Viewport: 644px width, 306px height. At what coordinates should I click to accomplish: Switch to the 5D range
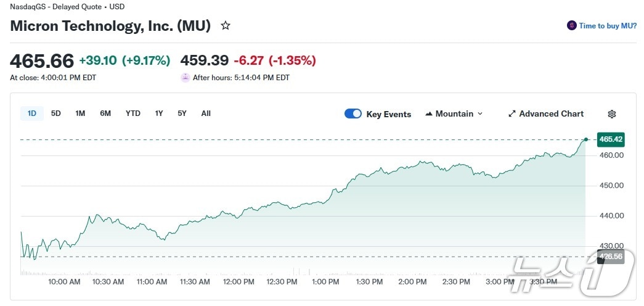point(56,114)
